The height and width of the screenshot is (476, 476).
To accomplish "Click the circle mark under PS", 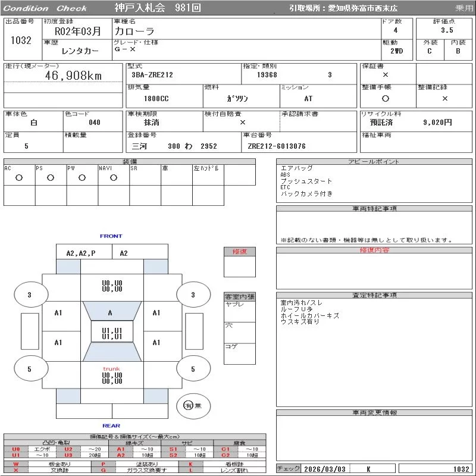I will [x=51, y=177].
